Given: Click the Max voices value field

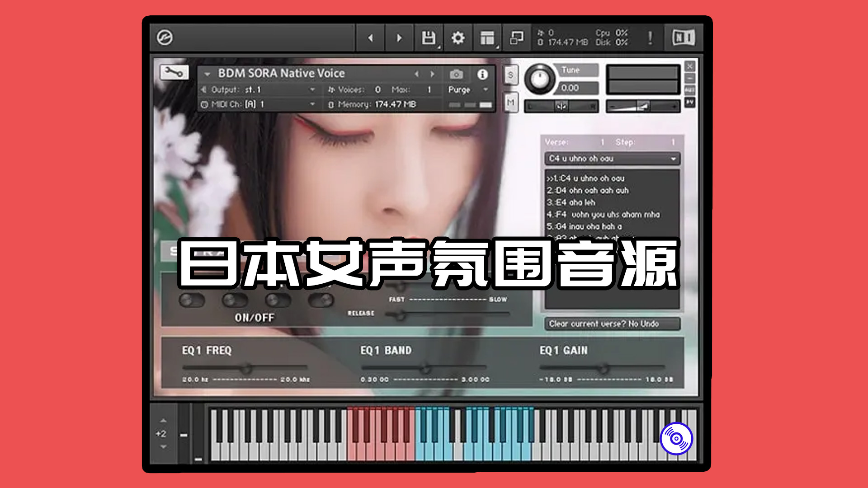Looking at the screenshot, I should pos(429,89).
